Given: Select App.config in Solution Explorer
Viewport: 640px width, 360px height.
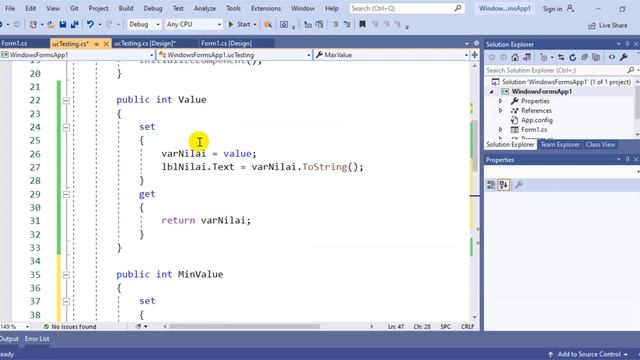Looking at the screenshot, I should point(536,120).
